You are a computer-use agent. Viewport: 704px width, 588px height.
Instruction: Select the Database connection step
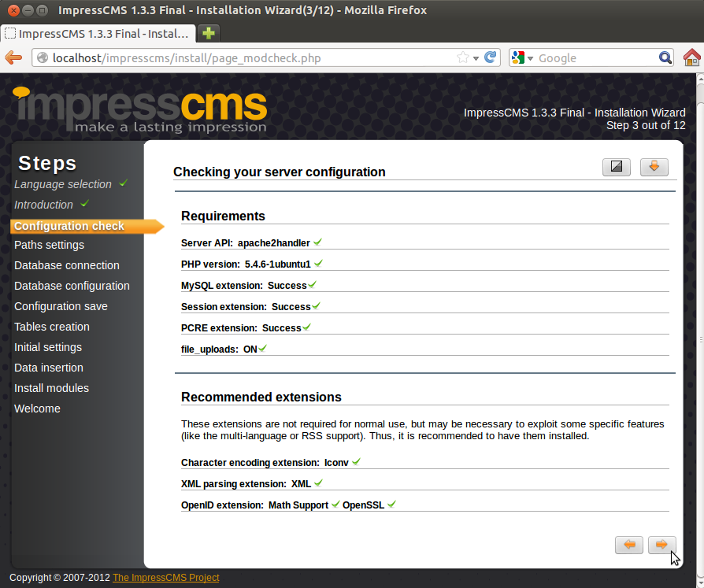67,265
